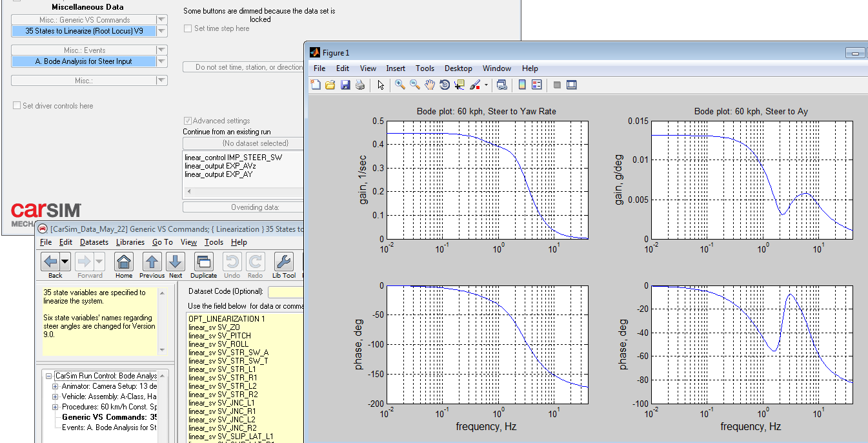Click the MATLAB logo in Figure 1 title bar
This screenshot has width=868, height=443.
click(315, 52)
